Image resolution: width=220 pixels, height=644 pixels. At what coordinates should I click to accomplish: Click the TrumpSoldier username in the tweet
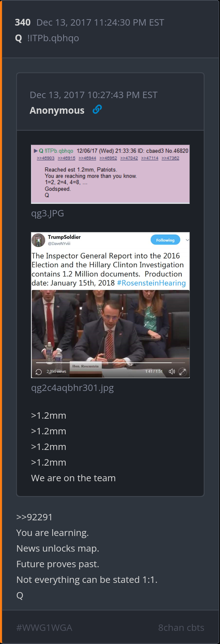(64, 237)
